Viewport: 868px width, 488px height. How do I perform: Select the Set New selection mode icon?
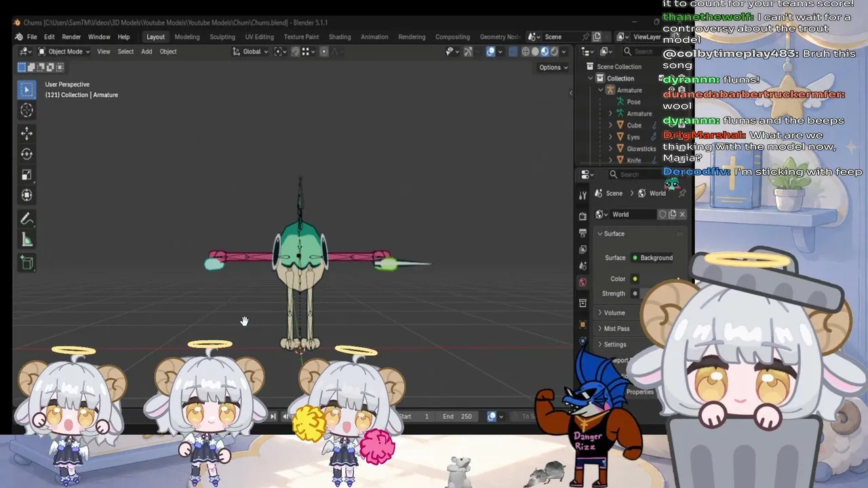click(x=22, y=67)
